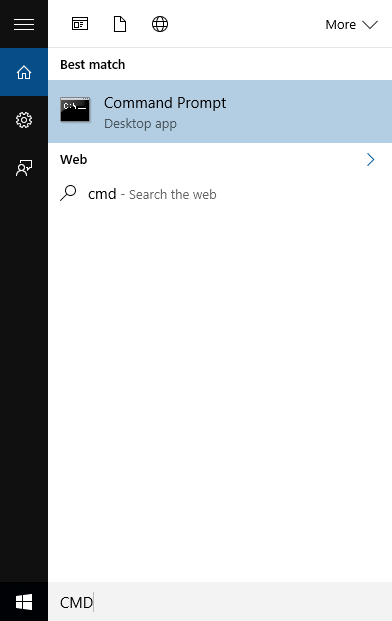Click the Command Prompt console thumbnail
The height and width of the screenshot is (621, 392).
coord(75,109)
